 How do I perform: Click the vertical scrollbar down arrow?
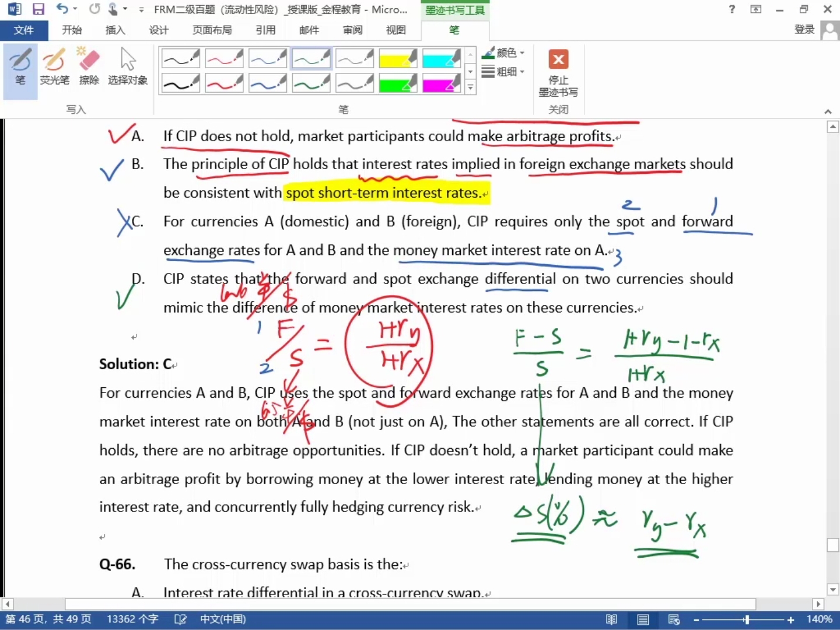[x=833, y=590]
